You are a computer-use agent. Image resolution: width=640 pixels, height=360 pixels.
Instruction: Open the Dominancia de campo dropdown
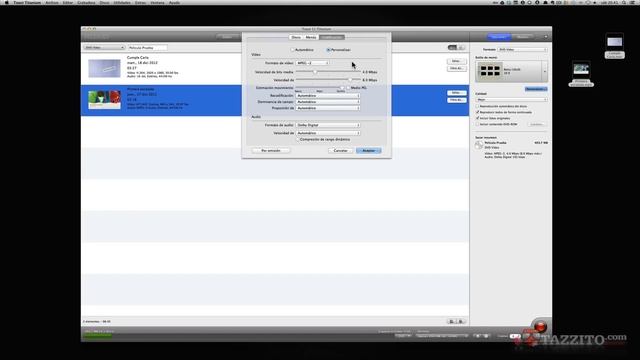tap(328, 102)
